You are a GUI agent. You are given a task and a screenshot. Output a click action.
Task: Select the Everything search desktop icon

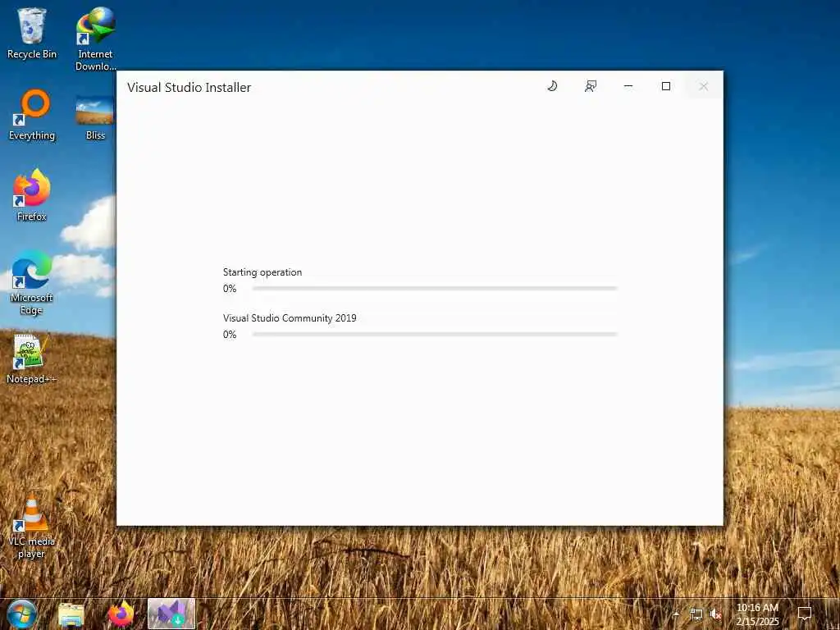32,115
